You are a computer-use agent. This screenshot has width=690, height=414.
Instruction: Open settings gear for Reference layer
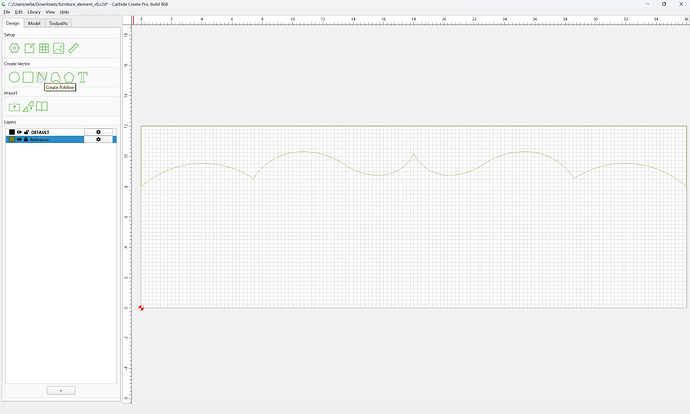(x=99, y=139)
